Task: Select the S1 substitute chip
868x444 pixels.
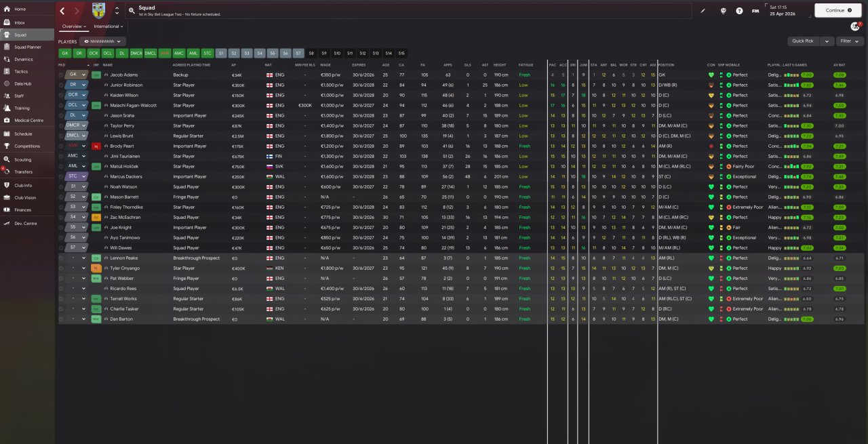Action: pyautogui.click(x=220, y=53)
